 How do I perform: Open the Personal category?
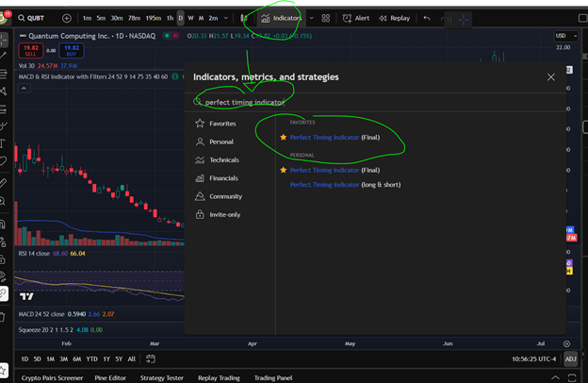215,142
